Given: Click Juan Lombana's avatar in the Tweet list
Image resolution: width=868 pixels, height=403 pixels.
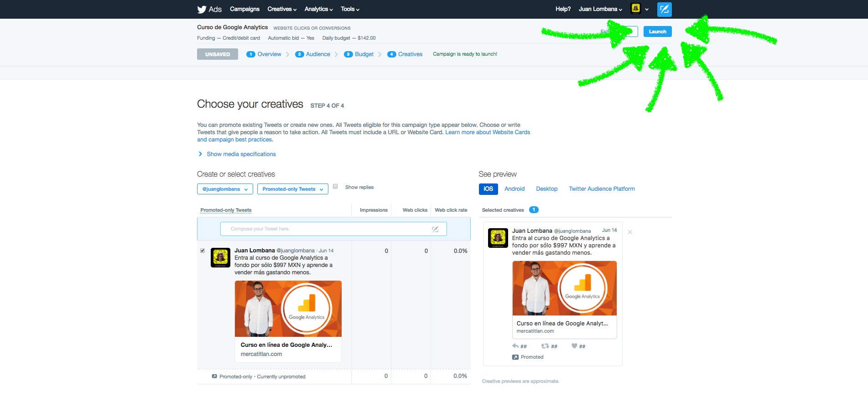Looking at the screenshot, I should [221, 258].
